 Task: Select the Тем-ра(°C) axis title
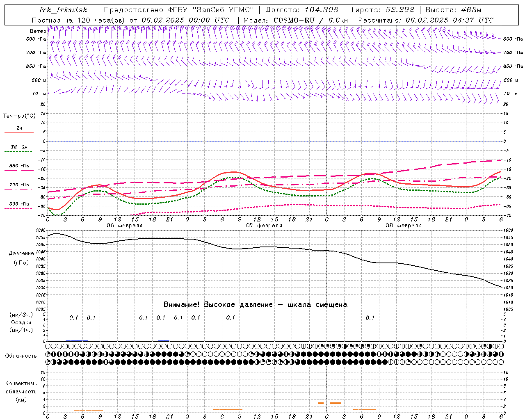19,116
